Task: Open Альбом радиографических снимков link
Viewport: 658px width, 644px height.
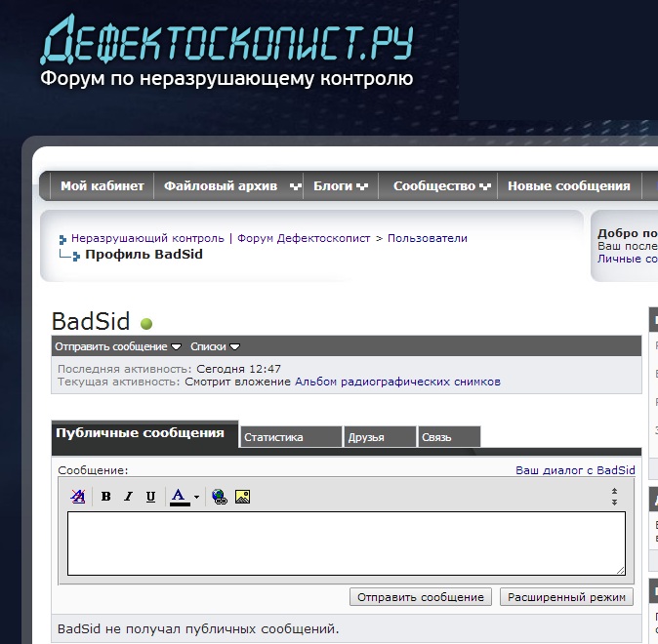Action: click(397, 382)
